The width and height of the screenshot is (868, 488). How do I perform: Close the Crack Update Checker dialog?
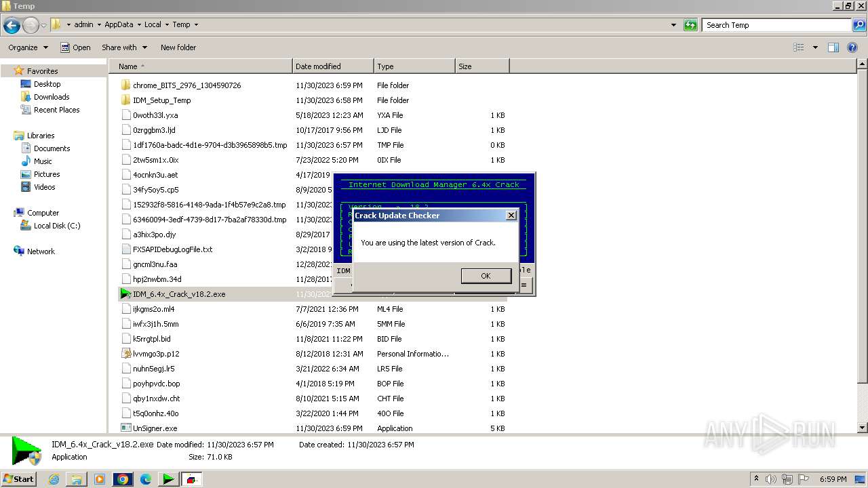click(x=511, y=216)
